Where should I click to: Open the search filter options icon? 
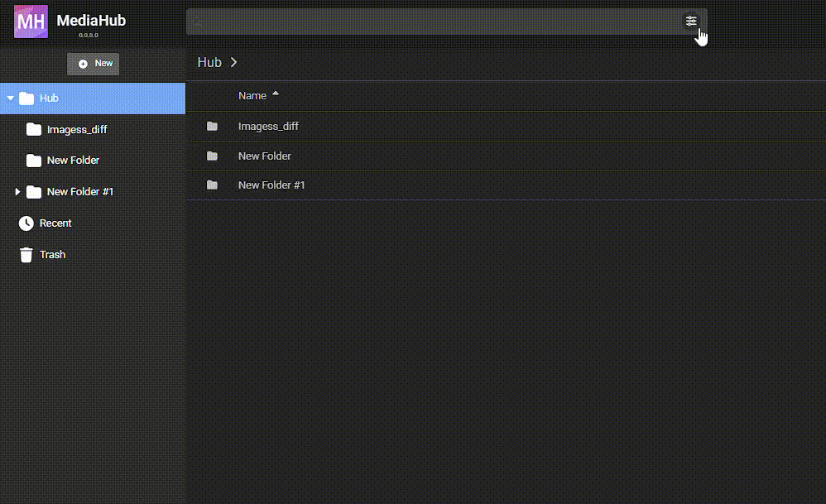pos(691,22)
